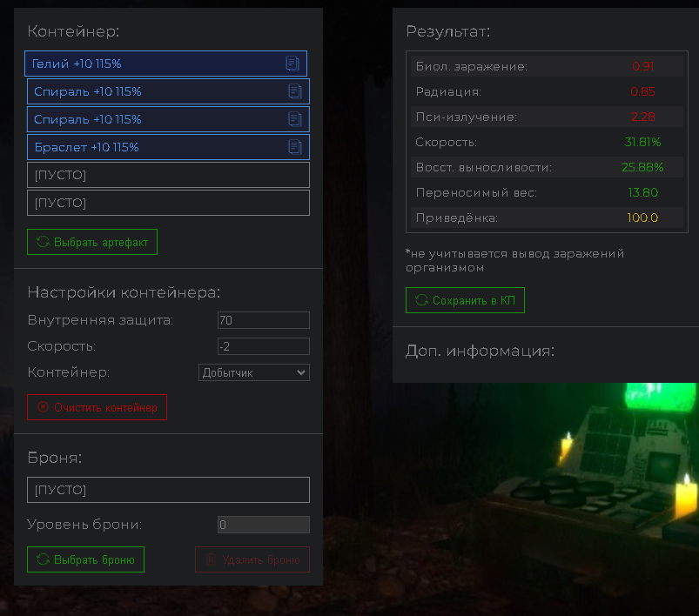Image resolution: width=699 pixels, height=616 pixels.
Task: Open the note icon on the second Спираль +10 row
Action: (295, 119)
